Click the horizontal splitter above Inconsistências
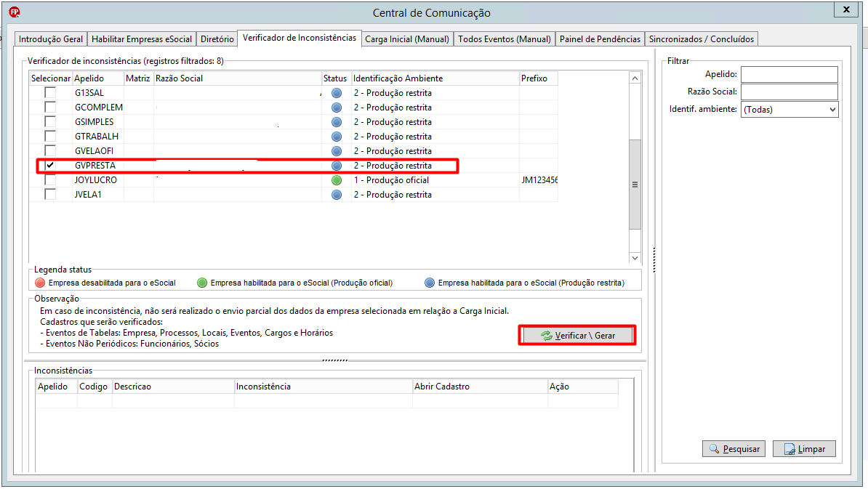The image size is (868, 489). [335, 360]
